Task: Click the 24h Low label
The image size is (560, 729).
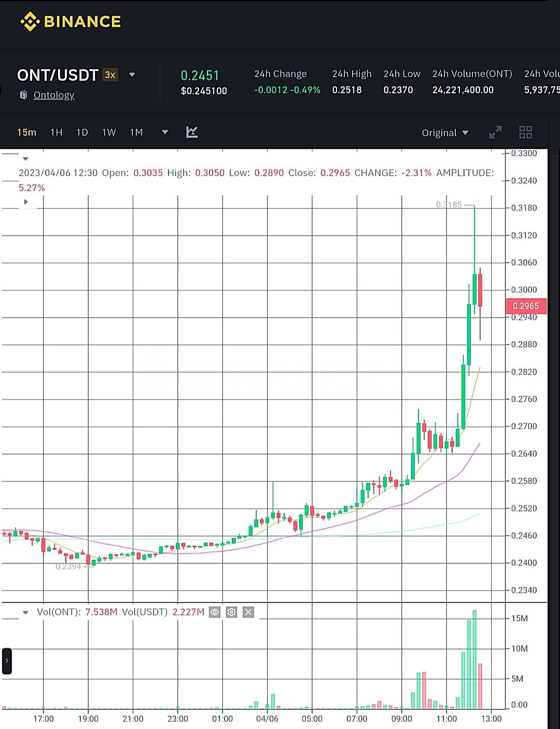Action: [402, 74]
